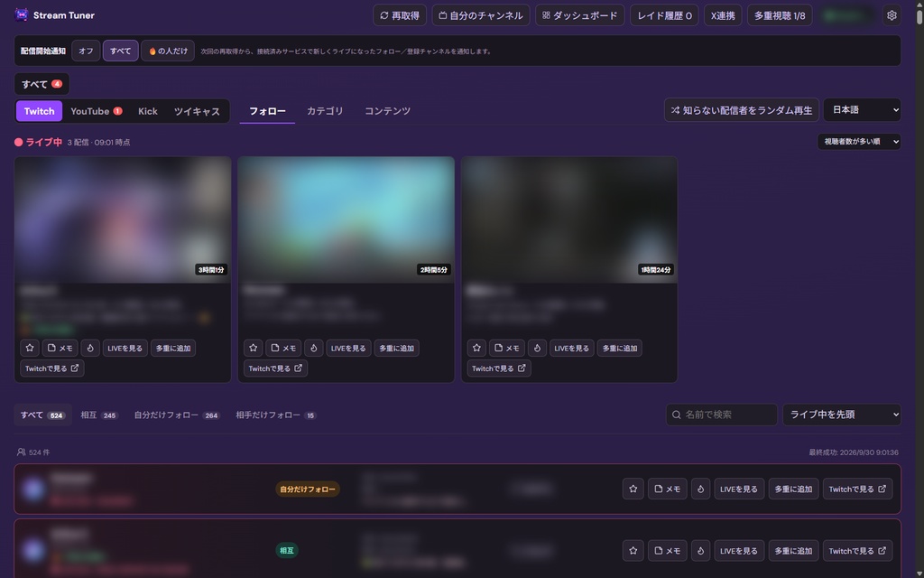Click LIVEを見る on first live card
The image size is (924, 578).
pyautogui.click(x=125, y=348)
